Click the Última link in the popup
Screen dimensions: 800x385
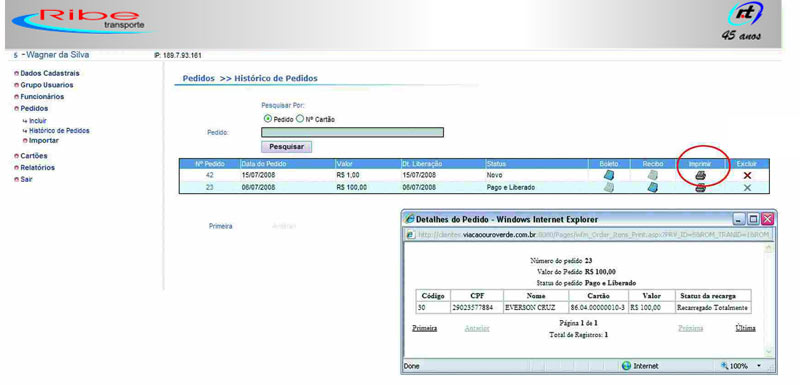745,328
